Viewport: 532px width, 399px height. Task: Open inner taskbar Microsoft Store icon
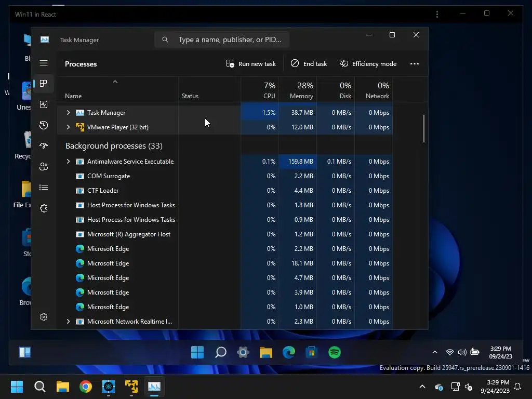pyautogui.click(x=312, y=352)
